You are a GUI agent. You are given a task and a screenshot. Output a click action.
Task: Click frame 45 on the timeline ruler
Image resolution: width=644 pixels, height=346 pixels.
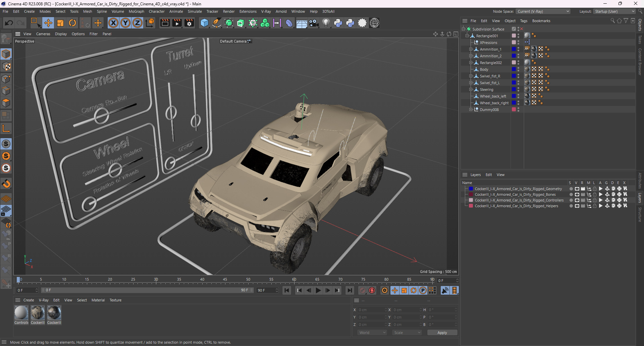point(225,280)
